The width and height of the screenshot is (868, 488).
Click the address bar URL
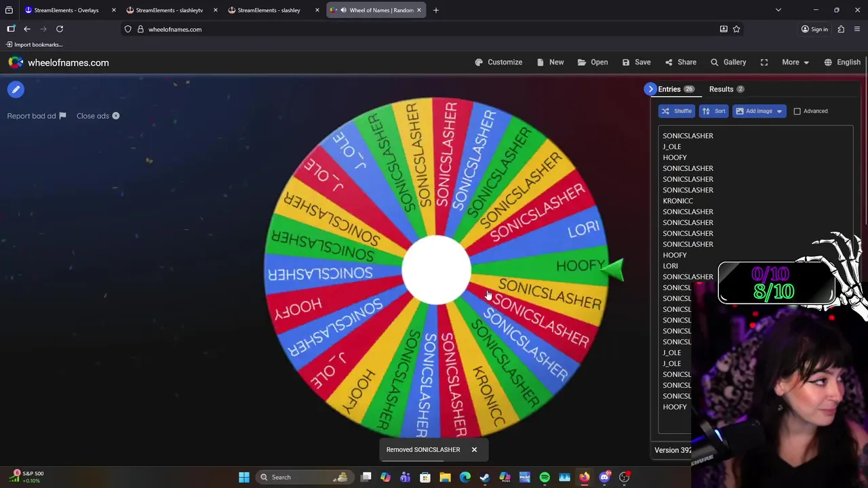tap(175, 29)
